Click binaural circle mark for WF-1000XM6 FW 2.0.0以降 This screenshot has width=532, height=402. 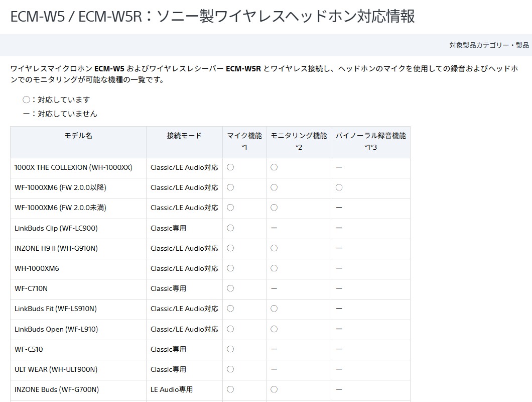[x=339, y=187]
